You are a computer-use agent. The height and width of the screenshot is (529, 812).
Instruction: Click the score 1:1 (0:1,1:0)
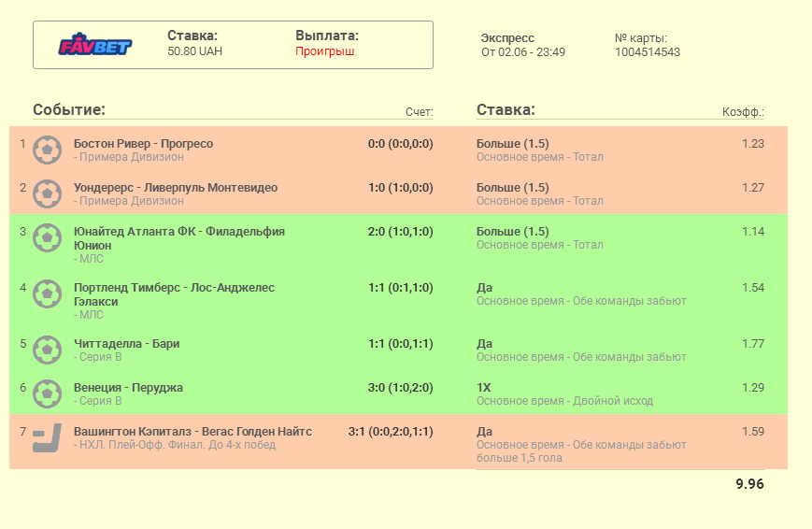pos(400,288)
